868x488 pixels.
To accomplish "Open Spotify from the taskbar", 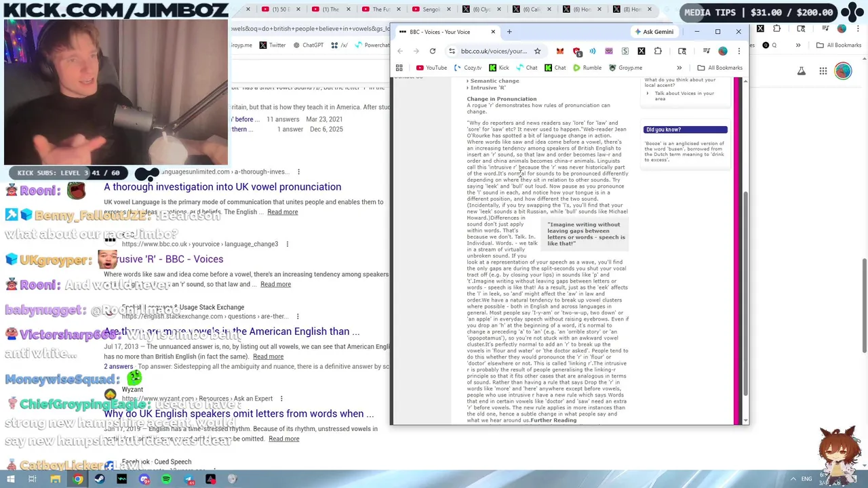I will [166, 479].
